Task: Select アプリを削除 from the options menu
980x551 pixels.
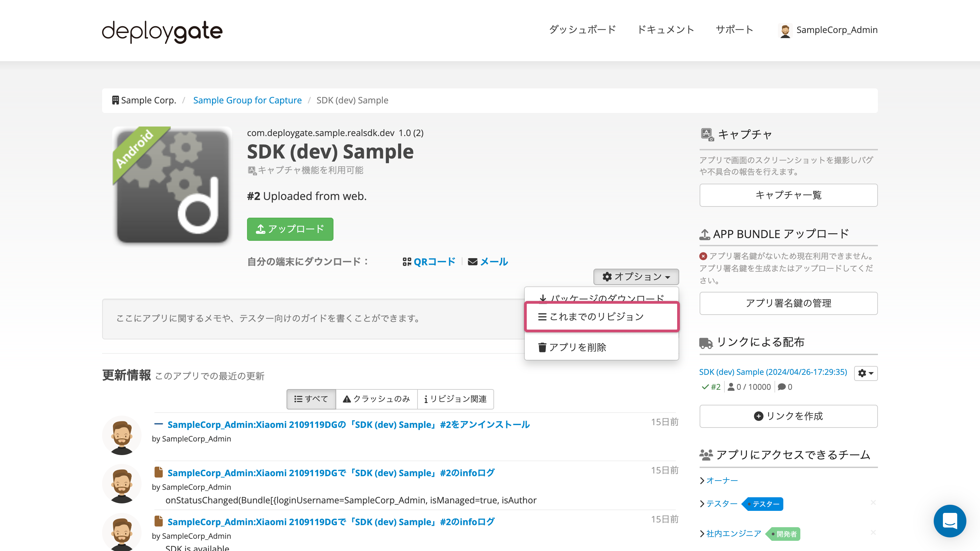Action: tap(578, 347)
